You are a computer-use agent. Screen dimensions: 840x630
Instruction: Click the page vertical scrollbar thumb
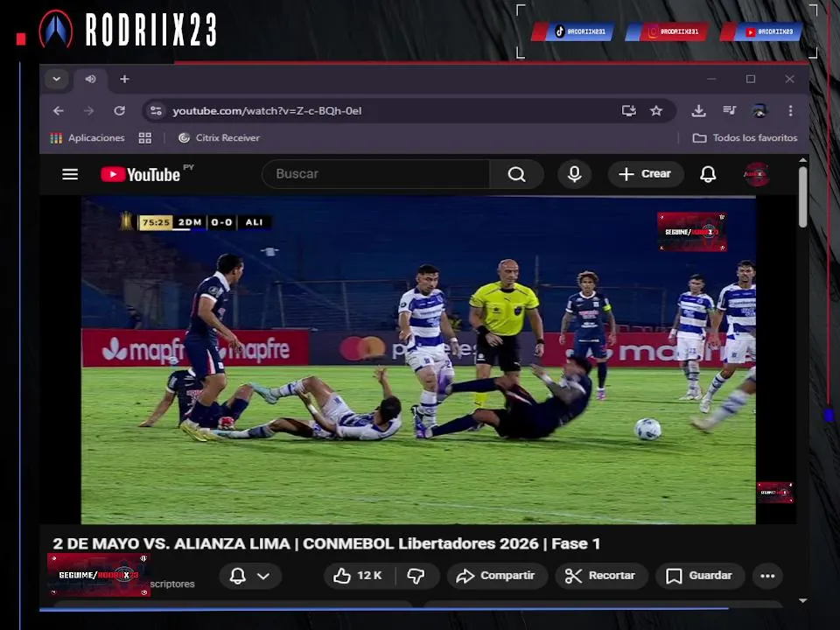(802, 197)
